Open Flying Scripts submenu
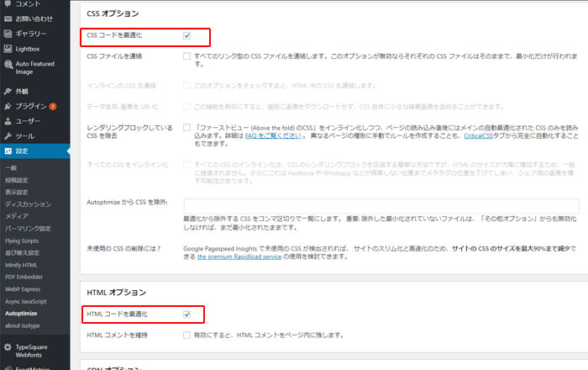The height and width of the screenshot is (370, 588). [x=22, y=240]
